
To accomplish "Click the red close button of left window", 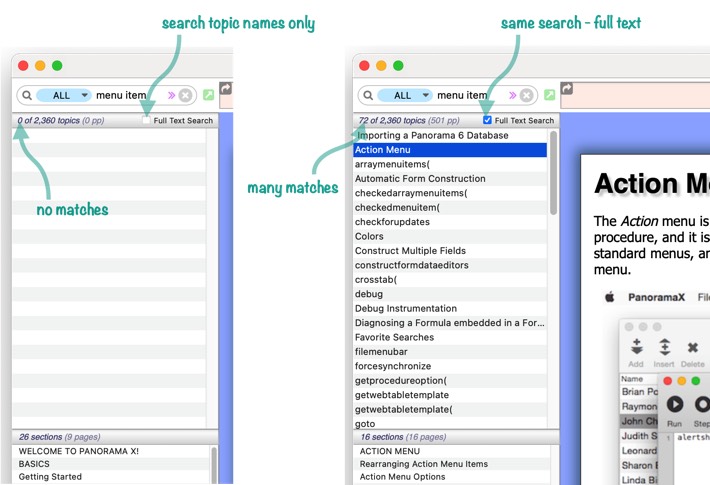I will pyautogui.click(x=23, y=66).
